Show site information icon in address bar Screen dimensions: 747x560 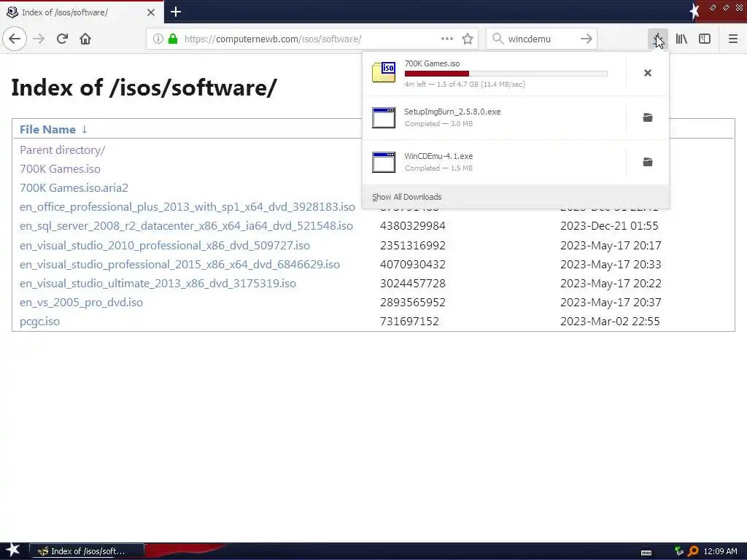pos(158,39)
